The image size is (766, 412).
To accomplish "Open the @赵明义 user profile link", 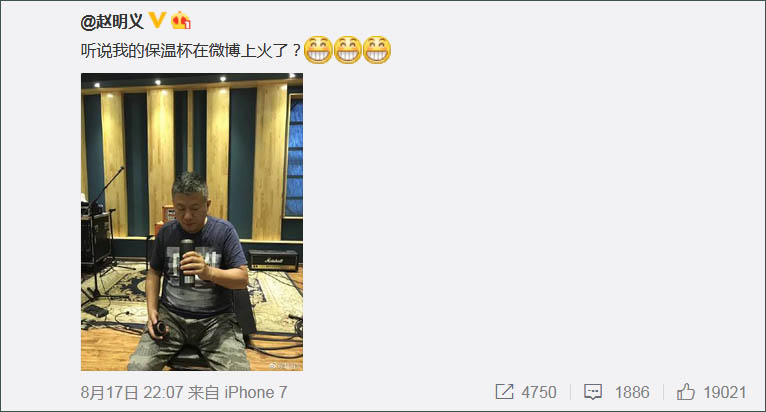I will click(112, 22).
